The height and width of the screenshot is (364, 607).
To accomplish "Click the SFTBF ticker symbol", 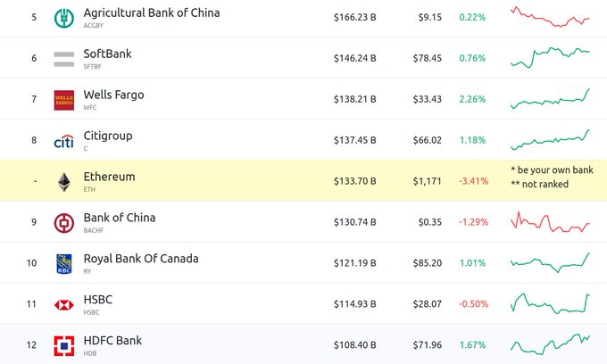I will pyautogui.click(x=92, y=67).
